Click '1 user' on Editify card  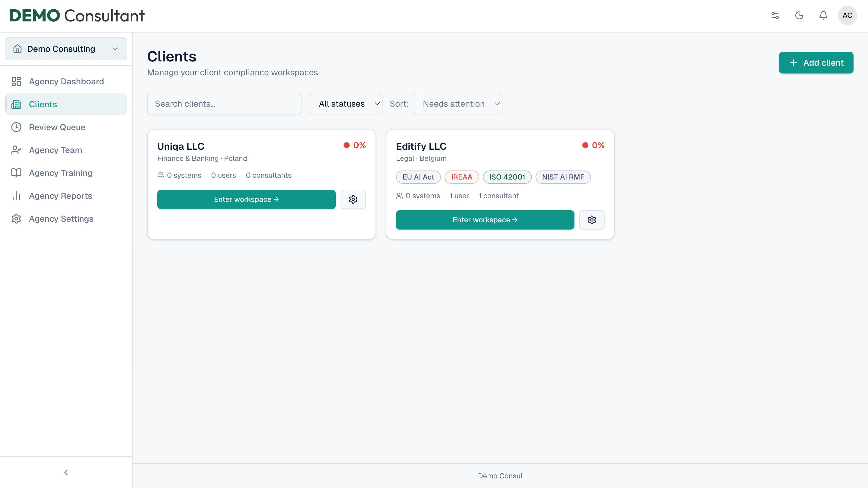[x=459, y=196]
